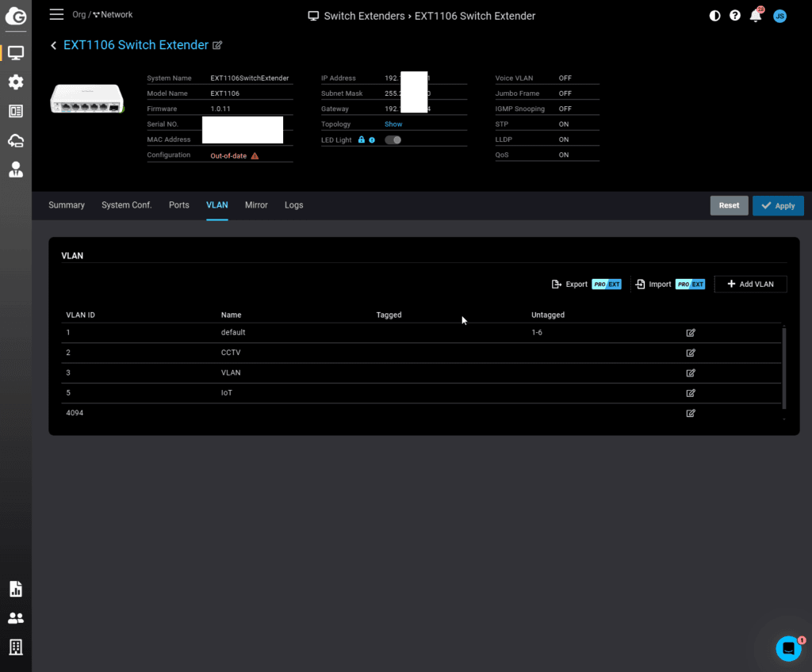This screenshot has height=672, width=812.
Task: Switch to the Mirror tab
Action: point(256,205)
